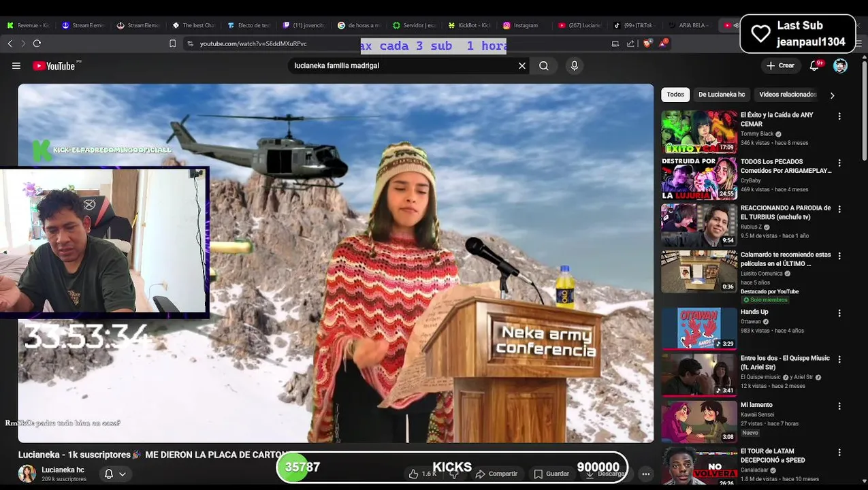Open the Brave shields lion icon

pos(647,44)
